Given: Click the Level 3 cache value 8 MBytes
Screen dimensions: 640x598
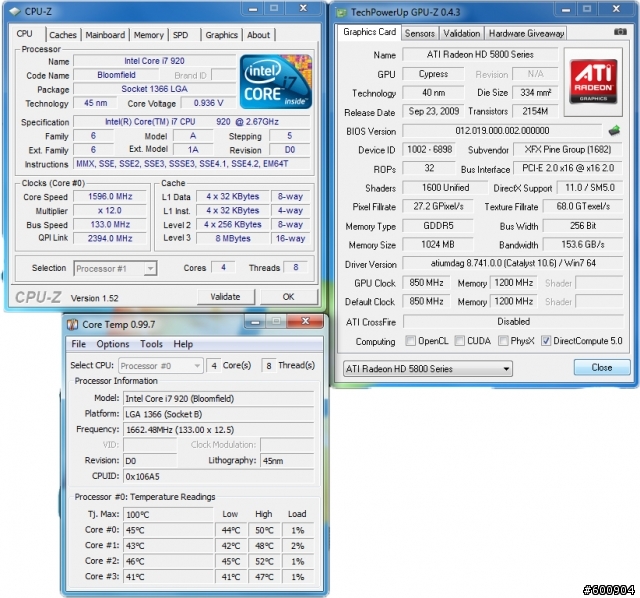Looking at the screenshot, I should [233, 238].
